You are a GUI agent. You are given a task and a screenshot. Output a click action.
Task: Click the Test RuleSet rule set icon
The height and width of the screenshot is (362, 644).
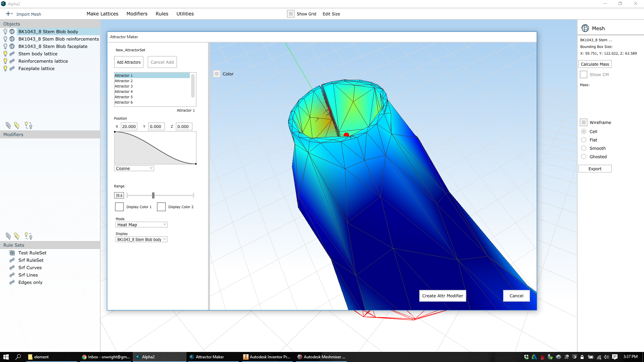point(12,252)
